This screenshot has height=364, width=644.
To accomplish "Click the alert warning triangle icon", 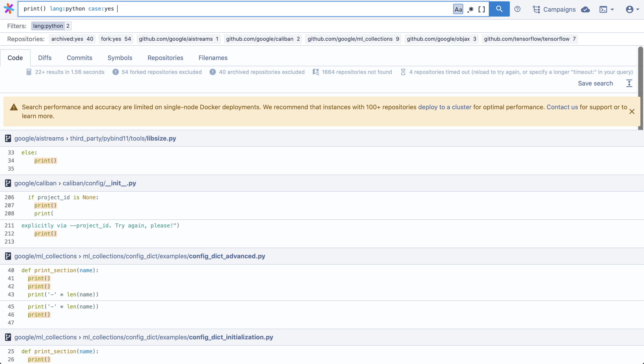I will (14, 107).
